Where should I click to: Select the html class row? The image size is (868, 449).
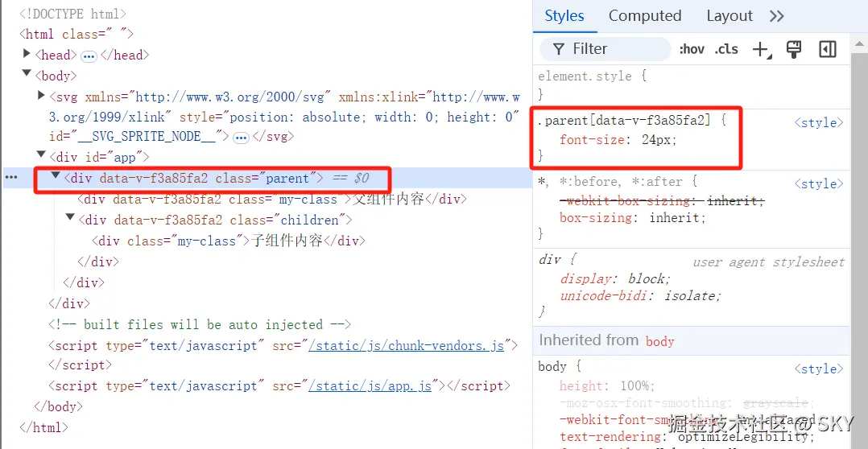pos(76,35)
